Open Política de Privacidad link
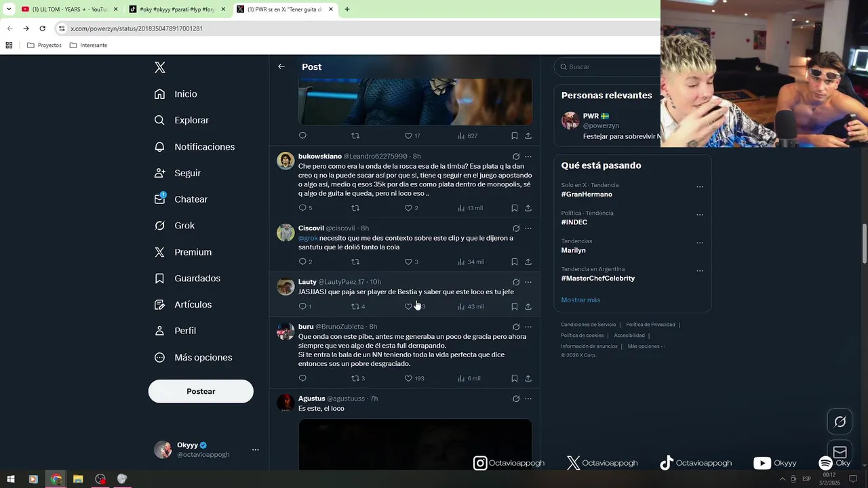This screenshot has height=488, width=868. (650, 325)
